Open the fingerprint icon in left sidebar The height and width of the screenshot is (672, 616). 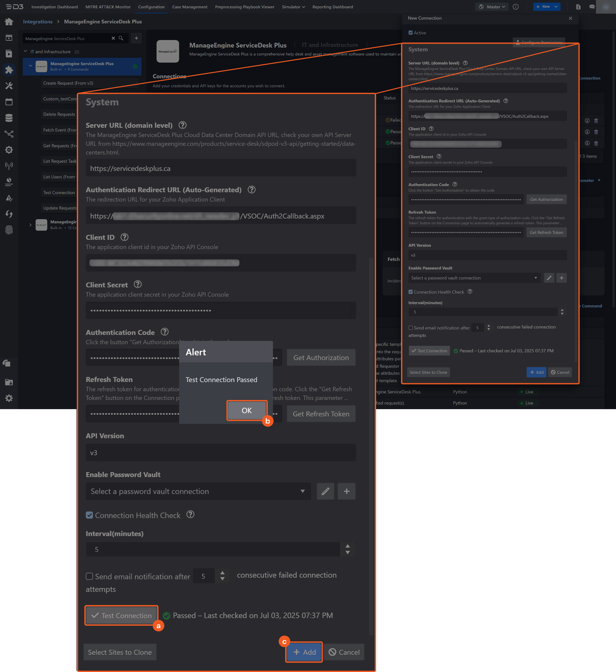pyautogui.click(x=9, y=230)
